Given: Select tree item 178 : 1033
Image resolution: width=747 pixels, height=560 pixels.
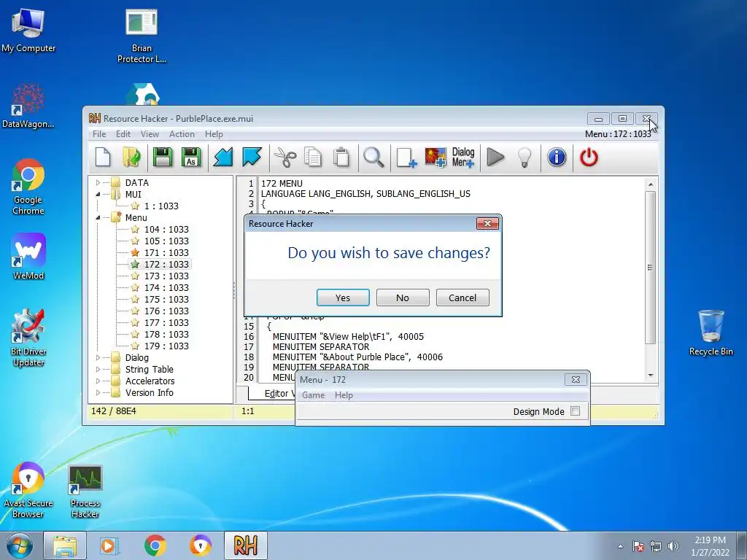Looking at the screenshot, I should [x=166, y=334].
